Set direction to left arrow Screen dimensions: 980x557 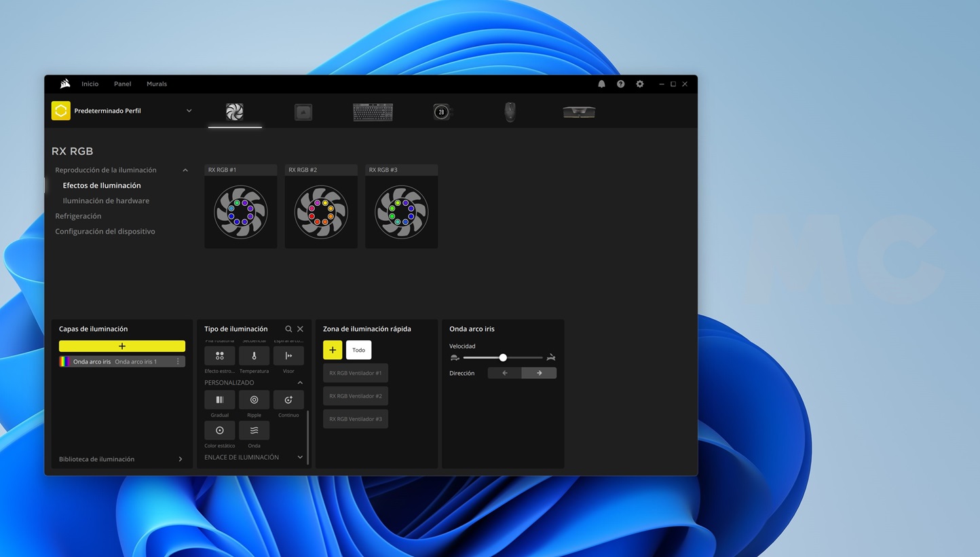[505, 373]
